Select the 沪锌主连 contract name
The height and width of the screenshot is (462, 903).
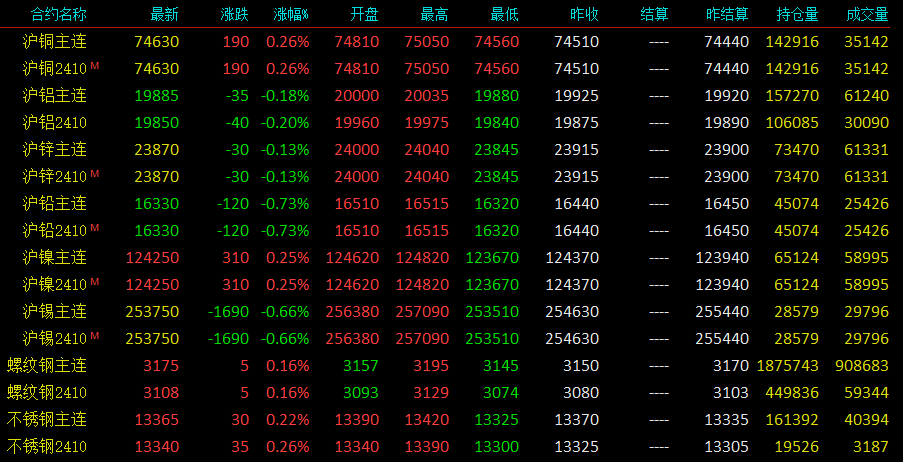(x=55, y=150)
